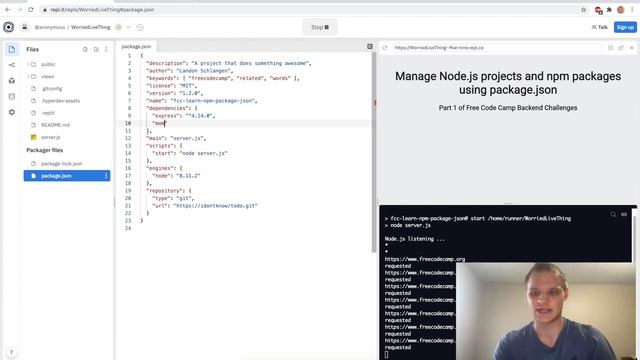640x360 pixels.
Task: Open preview in a new tab
Action: [x=621, y=48]
